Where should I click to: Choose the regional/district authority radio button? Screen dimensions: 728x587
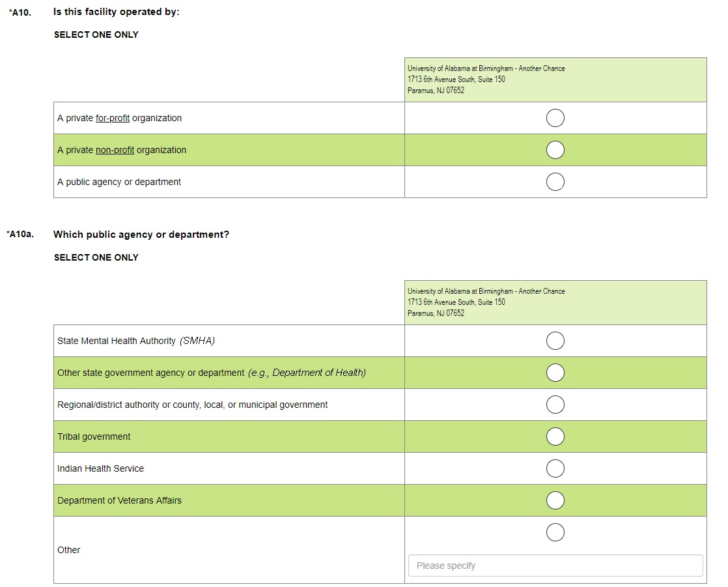click(x=555, y=405)
